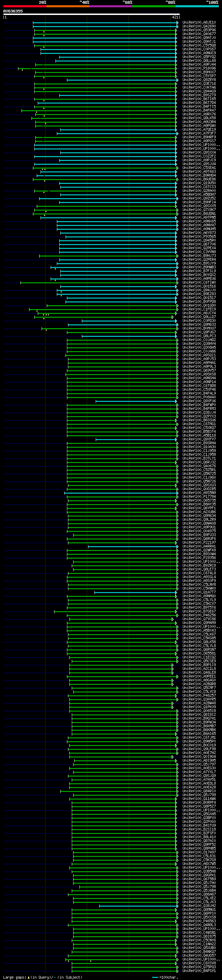Select UniRef100_P29356 label

[x=199, y=558]
